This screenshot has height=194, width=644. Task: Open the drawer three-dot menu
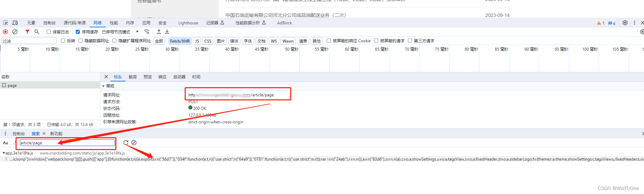click(x=5, y=134)
